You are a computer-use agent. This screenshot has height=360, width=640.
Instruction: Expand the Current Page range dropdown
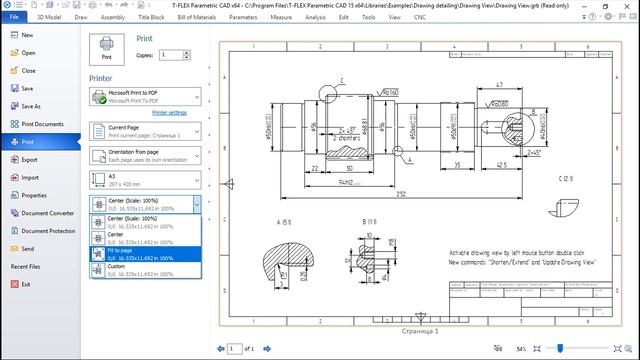click(x=145, y=131)
